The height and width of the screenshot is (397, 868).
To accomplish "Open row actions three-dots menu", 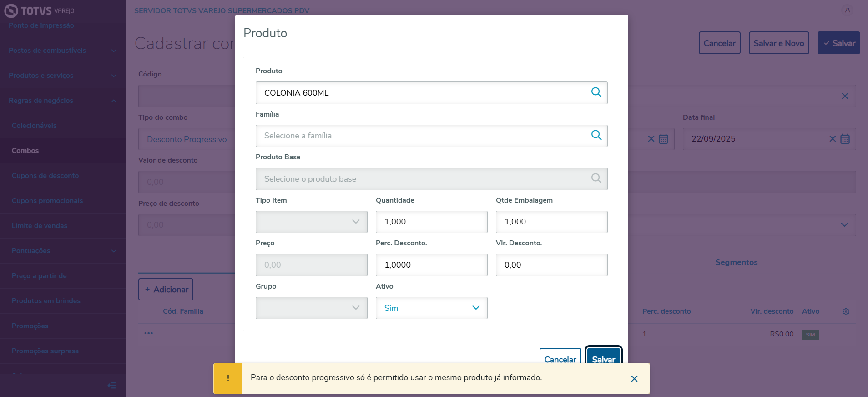I will (x=148, y=333).
